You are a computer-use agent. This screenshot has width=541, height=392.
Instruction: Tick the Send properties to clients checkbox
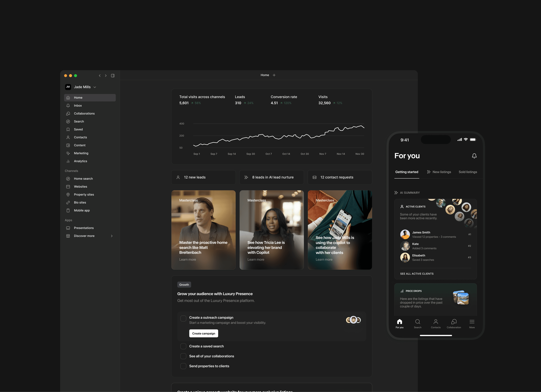coord(183,366)
